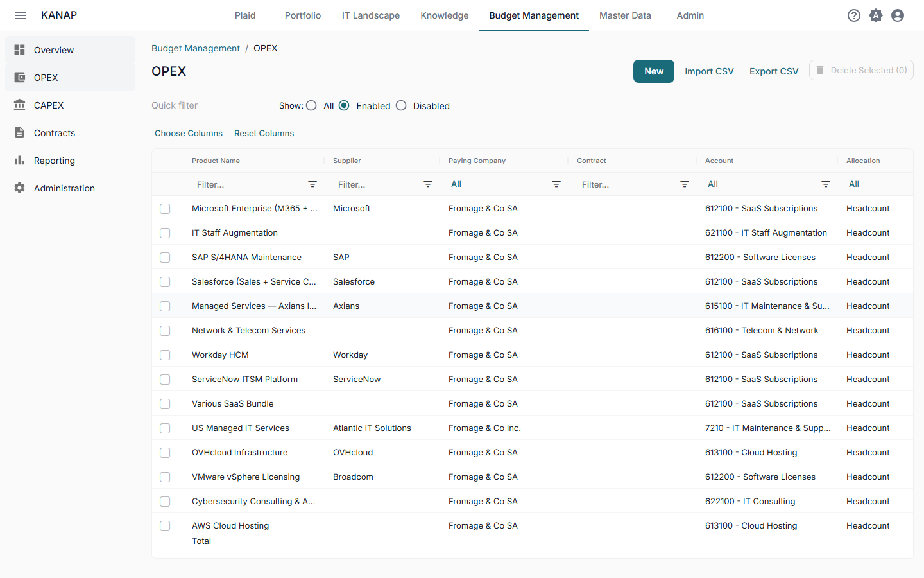Open Account column filter menu icon
Screen dimensions: 924x578
pos(826,184)
